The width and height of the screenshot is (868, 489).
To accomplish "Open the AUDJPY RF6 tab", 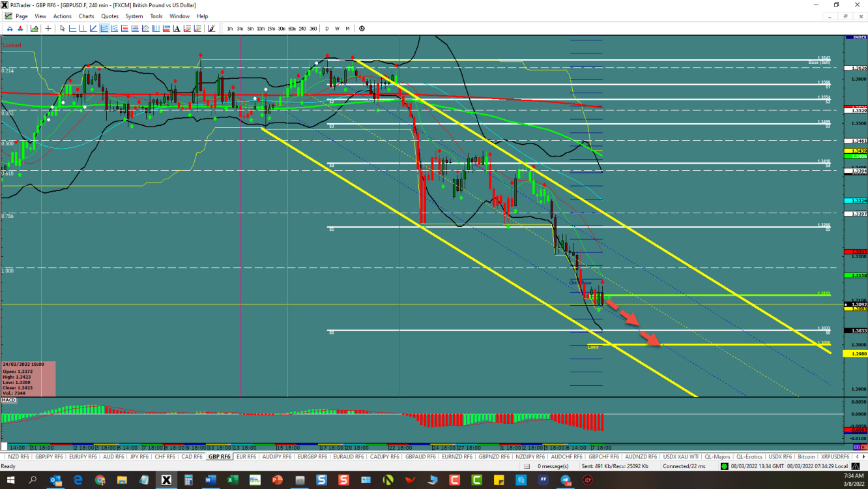I will tap(277, 456).
